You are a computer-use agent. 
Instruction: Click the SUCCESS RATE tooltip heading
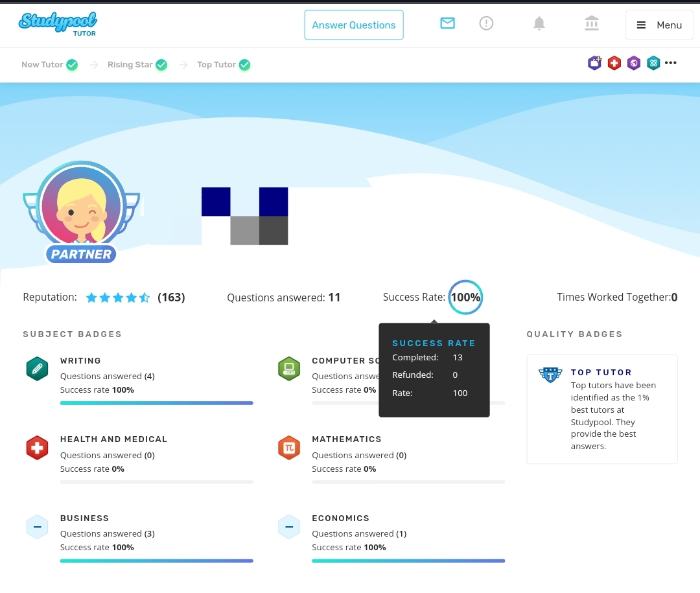[434, 343]
